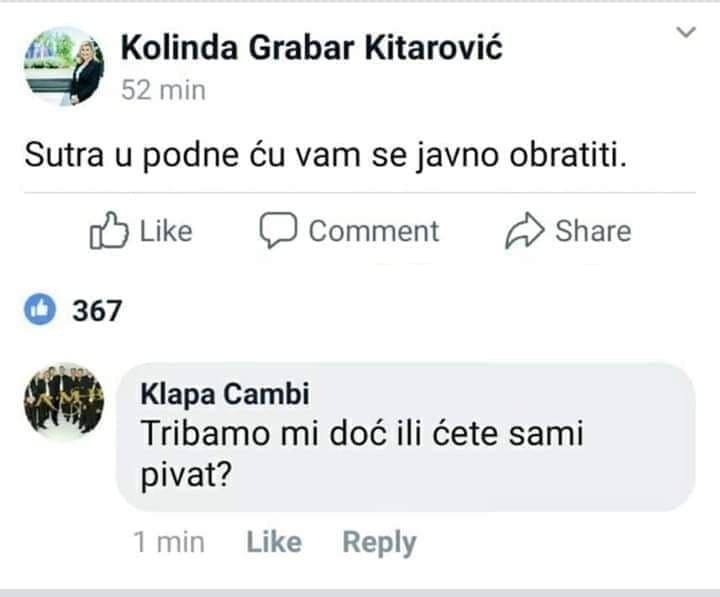The height and width of the screenshot is (597, 720).
Task: Click the thumbs-up icon on the post
Action: click(109, 232)
